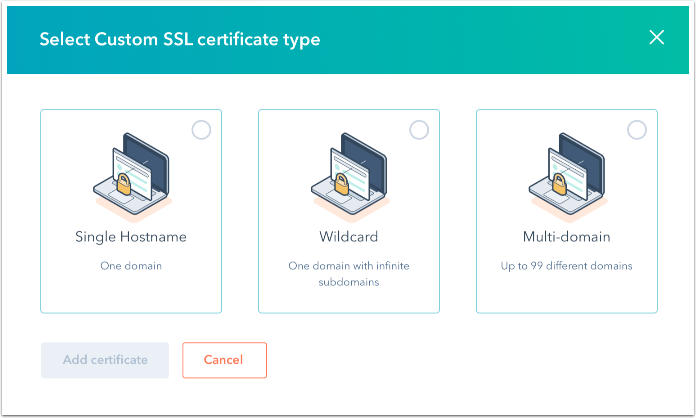Click the Wildcard laptop illustration
Viewport: 696px width, 418px height.
click(x=349, y=175)
